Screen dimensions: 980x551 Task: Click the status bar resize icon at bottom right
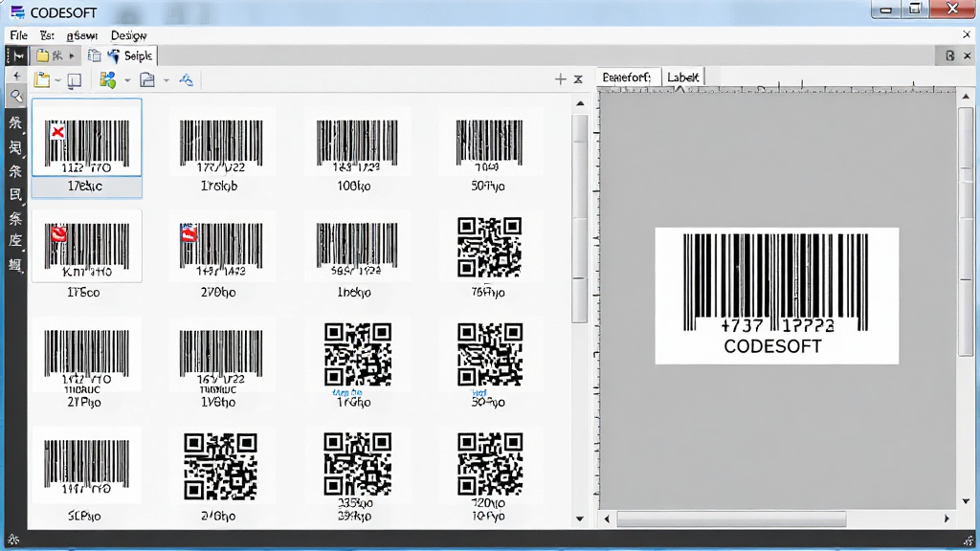click(969, 540)
